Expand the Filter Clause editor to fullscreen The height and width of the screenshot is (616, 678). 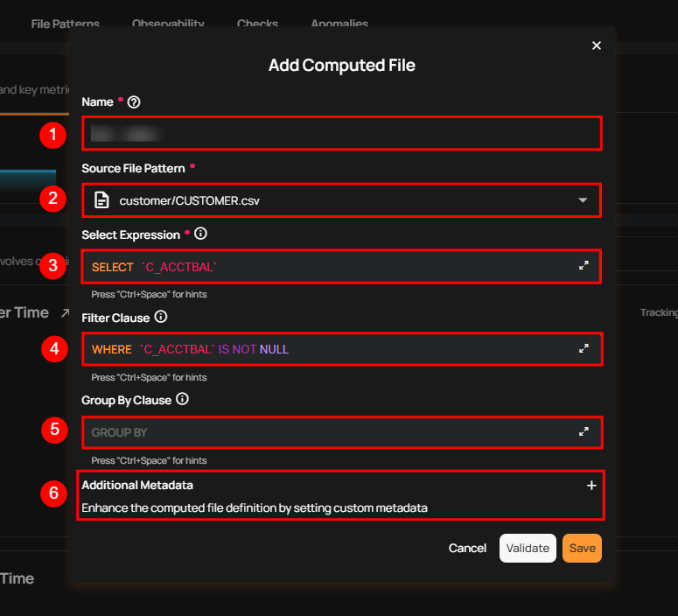pos(584,348)
